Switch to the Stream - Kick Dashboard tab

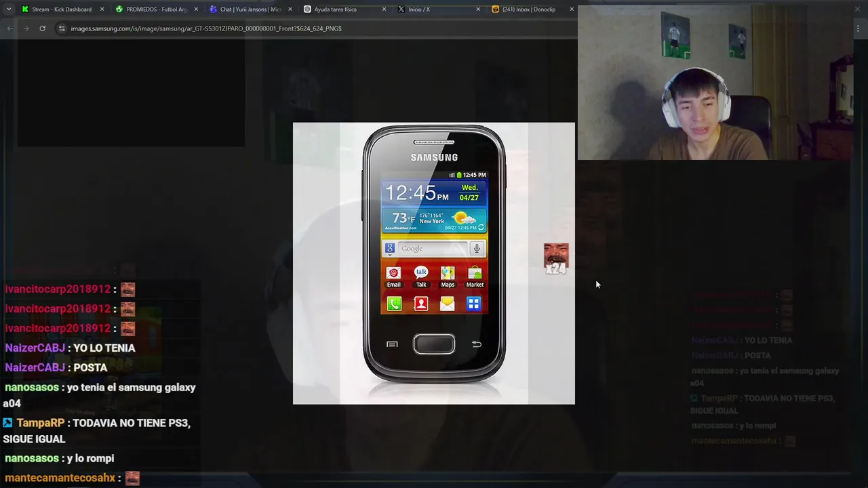tap(63, 9)
